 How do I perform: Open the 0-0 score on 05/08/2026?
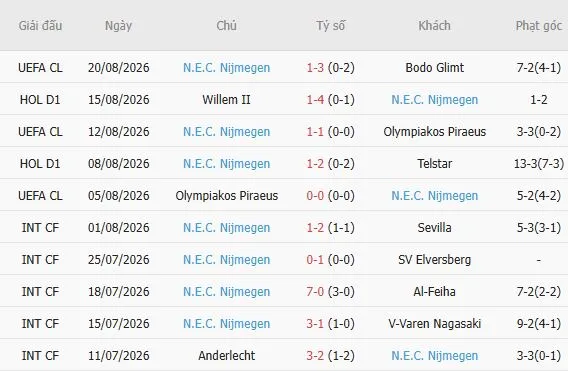315,196
